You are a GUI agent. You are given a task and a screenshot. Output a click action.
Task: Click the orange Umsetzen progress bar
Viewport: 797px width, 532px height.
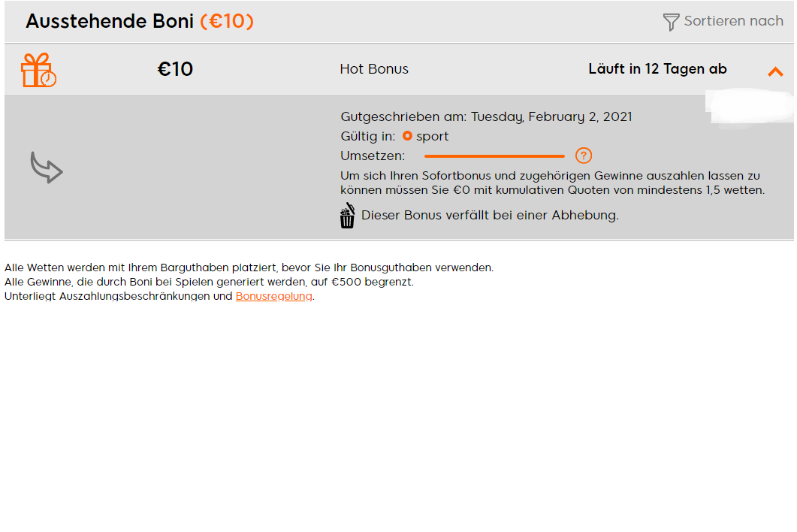click(x=494, y=156)
